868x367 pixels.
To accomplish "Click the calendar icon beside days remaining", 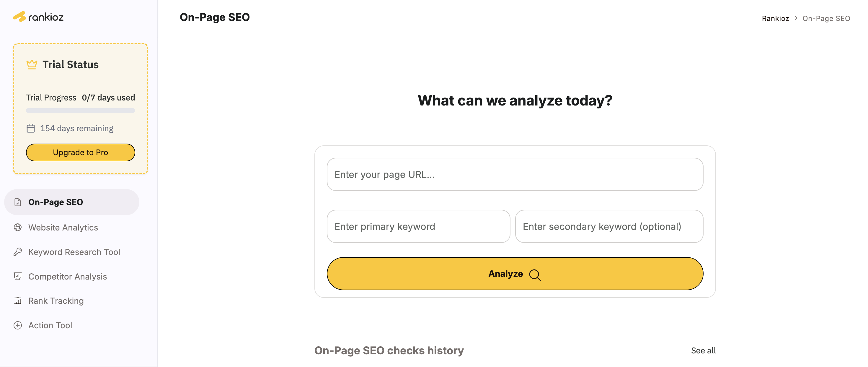I will point(31,128).
